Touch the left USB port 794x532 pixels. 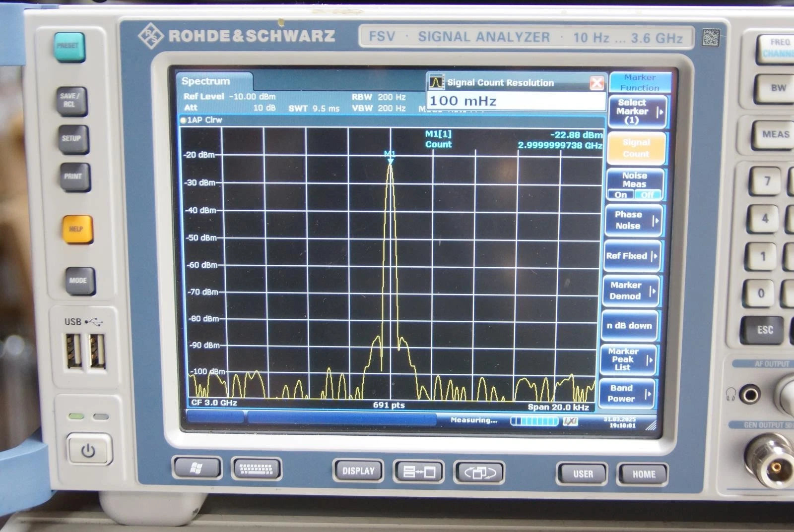(74, 351)
